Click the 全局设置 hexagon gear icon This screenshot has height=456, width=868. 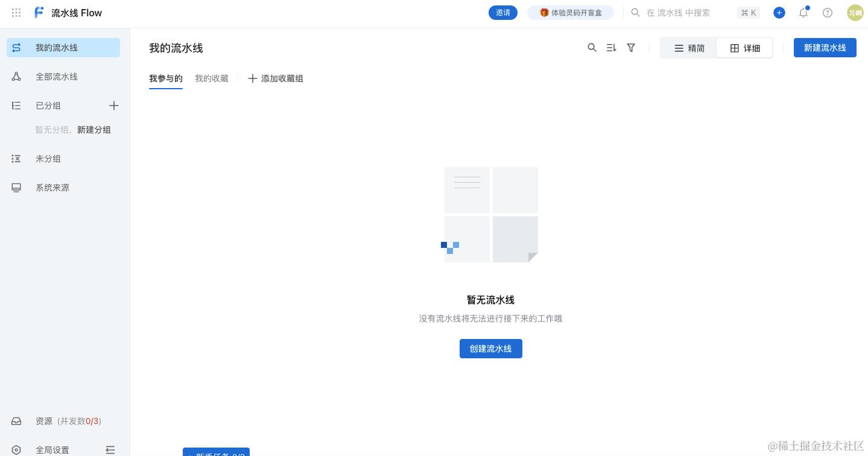16,450
